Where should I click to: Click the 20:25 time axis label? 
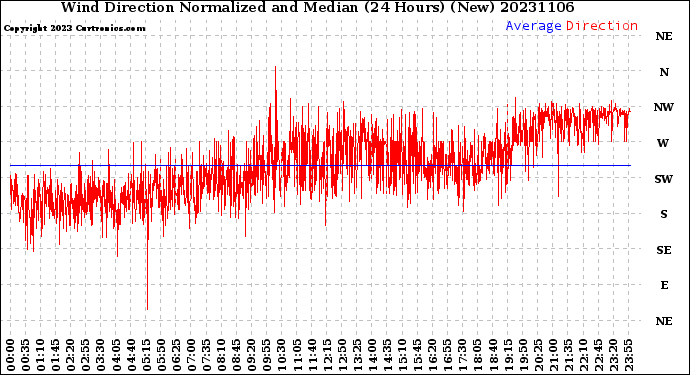coord(538,355)
